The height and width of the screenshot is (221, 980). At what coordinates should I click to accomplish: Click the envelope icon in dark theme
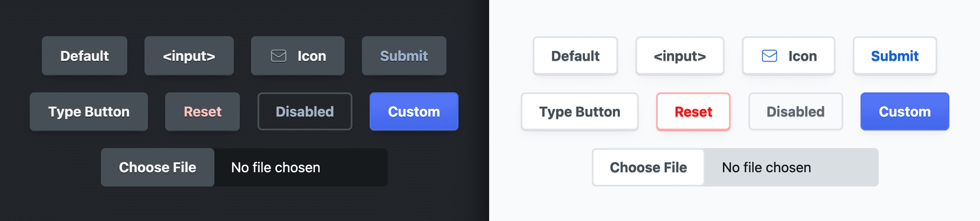(279, 56)
